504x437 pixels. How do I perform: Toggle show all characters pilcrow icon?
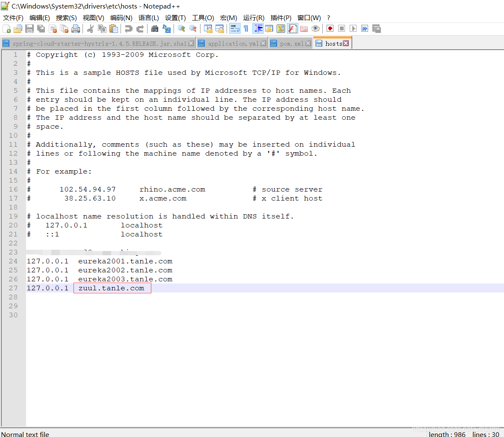(x=246, y=29)
